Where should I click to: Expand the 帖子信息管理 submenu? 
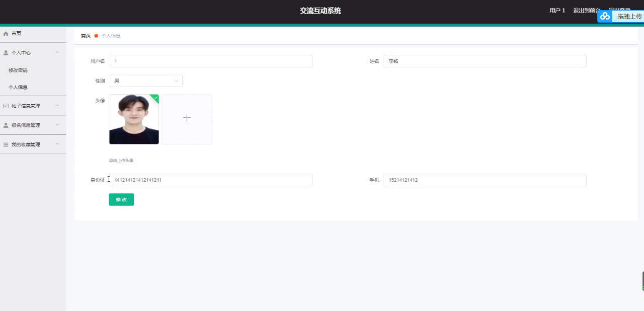[x=57, y=106]
